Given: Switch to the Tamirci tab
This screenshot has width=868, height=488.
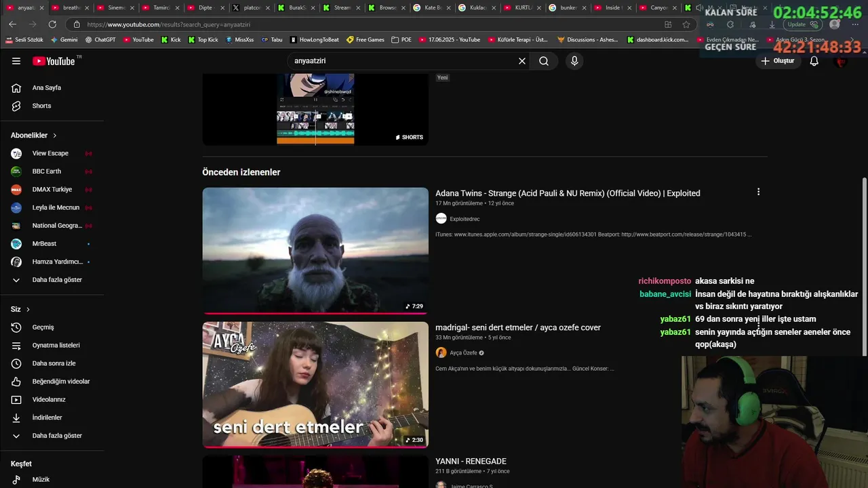Looking at the screenshot, I should tap(161, 7).
